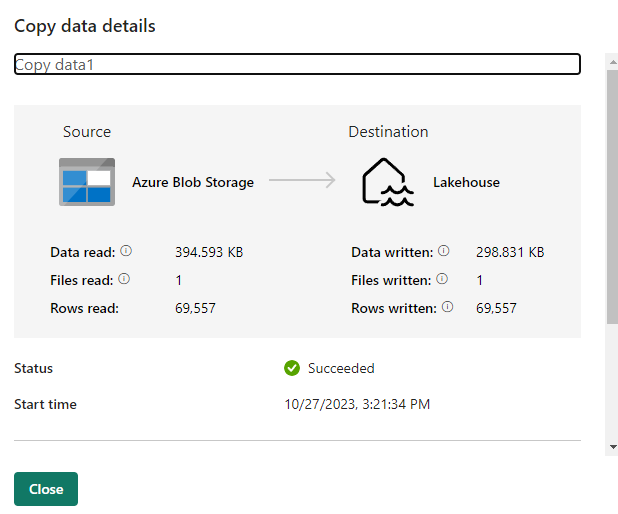
Task: Click the vertical scrollbar thumb
Action: [x=612, y=195]
